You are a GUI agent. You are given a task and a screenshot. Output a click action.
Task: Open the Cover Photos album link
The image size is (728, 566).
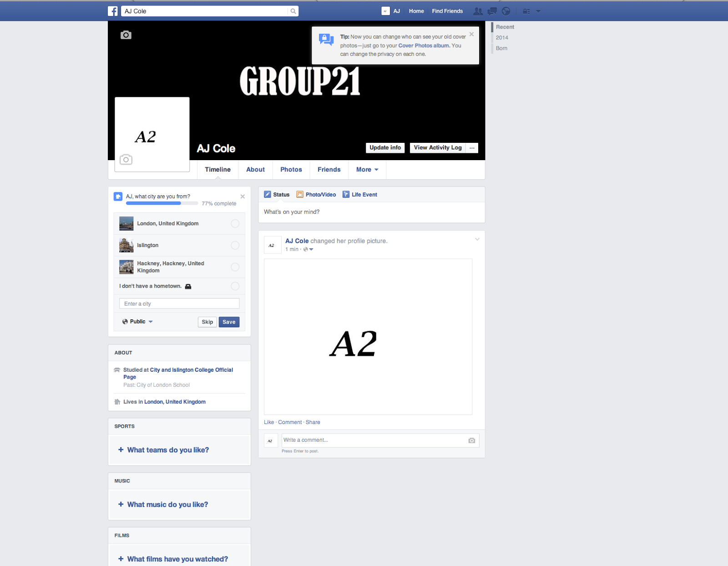[424, 45]
